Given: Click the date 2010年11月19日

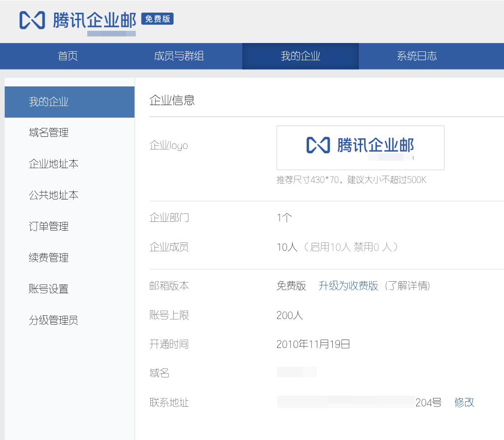Looking at the screenshot, I should [313, 344].
